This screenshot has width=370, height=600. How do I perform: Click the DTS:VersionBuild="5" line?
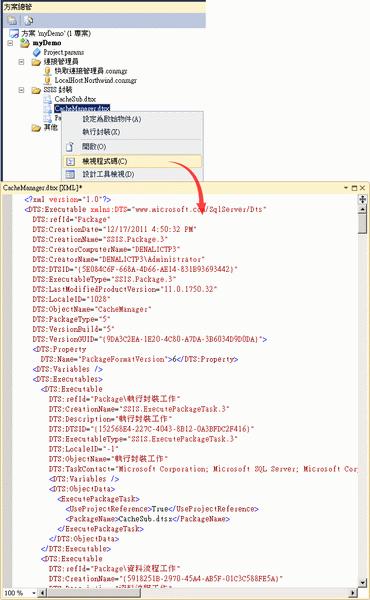click(73, 329)
